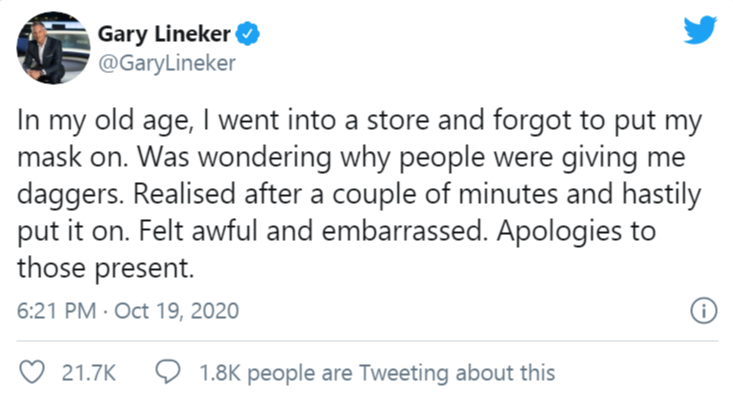Image resolution: width=733 pixels, height=396 pixels.
Task: Click the reply speech bubble icon
Action: (x=168, y=372)
